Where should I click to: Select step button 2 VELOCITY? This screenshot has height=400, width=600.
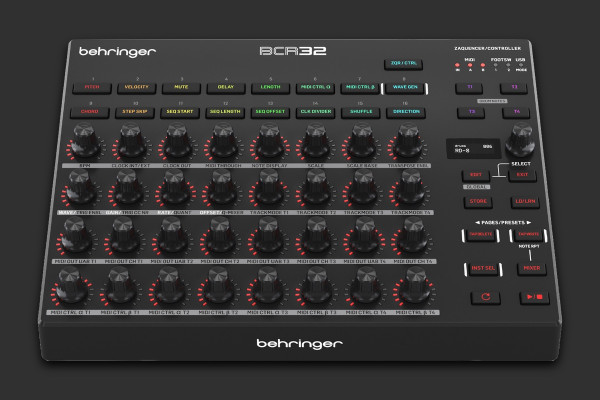pyautogui.click(x=137, y=88)
